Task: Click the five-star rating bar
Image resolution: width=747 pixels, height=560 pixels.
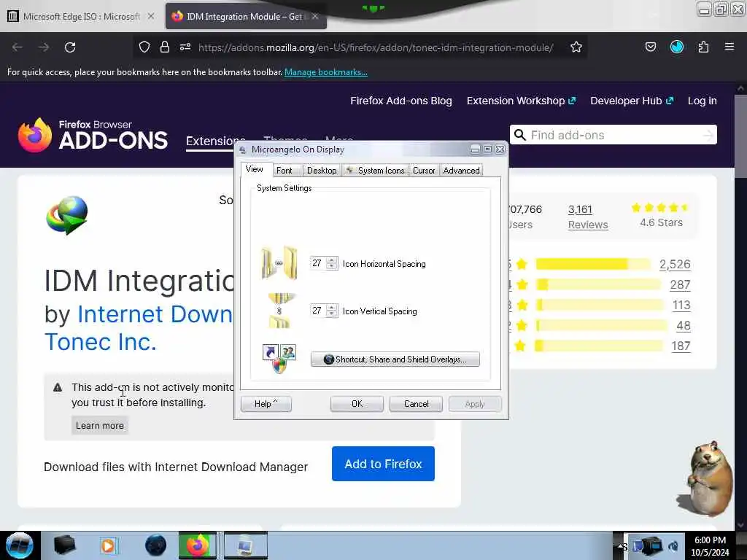Action: (593, 264)
